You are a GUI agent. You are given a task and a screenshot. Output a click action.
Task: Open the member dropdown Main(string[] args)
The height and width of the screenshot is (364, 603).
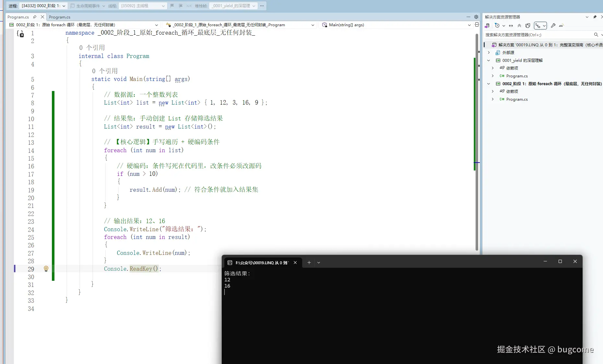(396, 25)
